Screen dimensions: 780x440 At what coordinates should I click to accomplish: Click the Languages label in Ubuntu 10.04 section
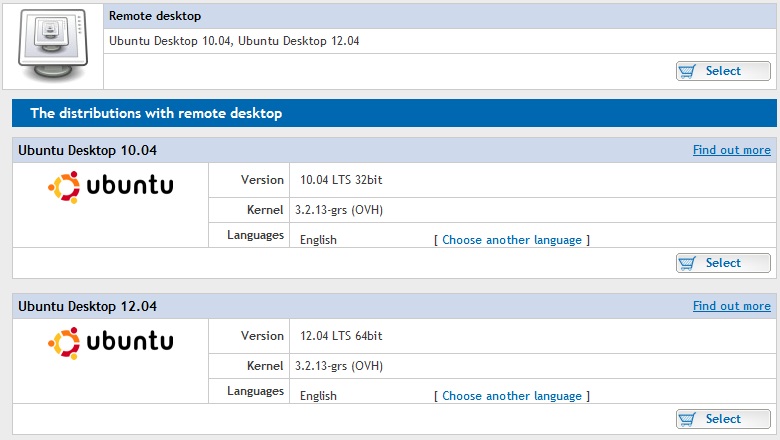(x=255, y=235)
